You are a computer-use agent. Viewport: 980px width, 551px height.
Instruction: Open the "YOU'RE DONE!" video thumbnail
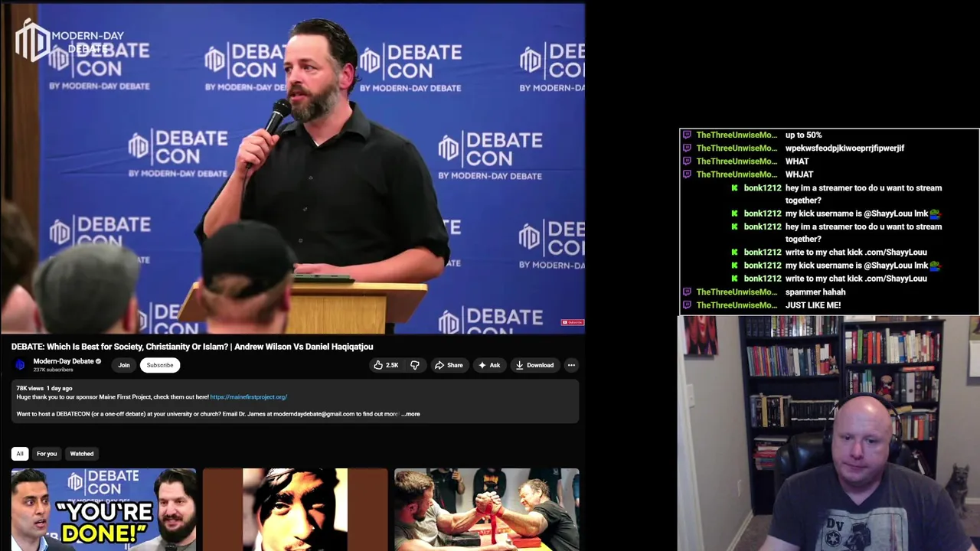(x=103, y=510)
